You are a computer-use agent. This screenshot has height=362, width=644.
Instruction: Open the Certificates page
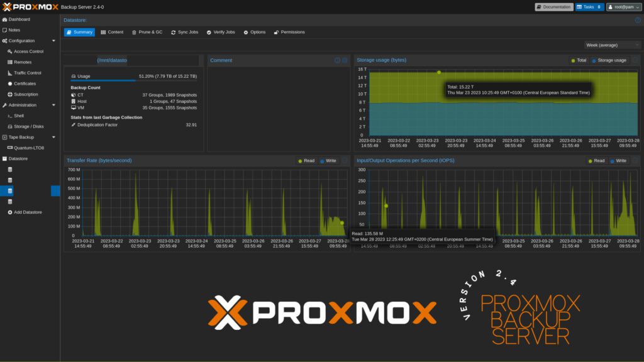click(26, 84)
